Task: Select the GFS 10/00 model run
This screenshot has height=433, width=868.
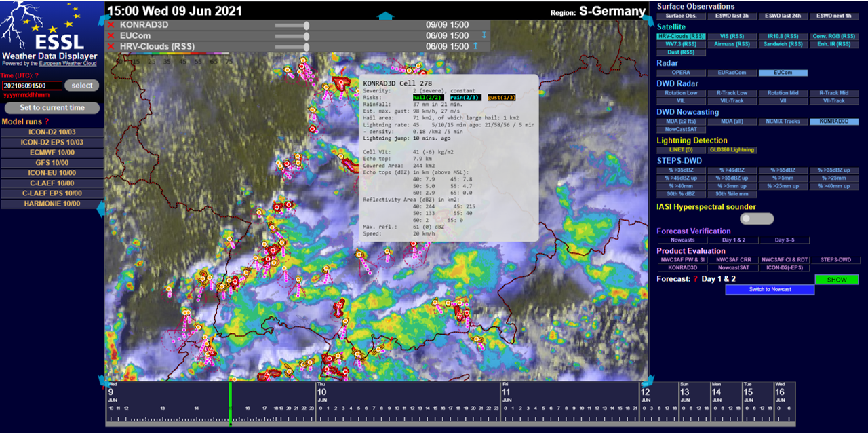Action: point(52,163)
